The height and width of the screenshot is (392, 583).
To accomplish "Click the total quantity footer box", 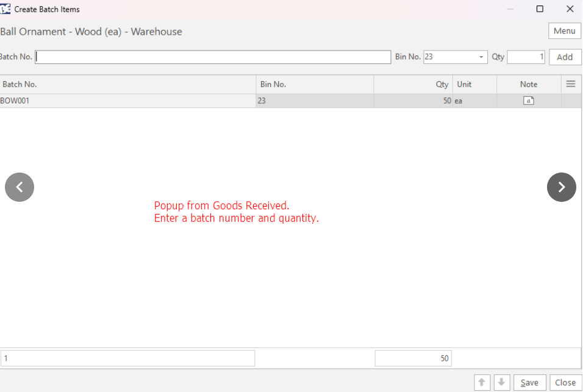I will tap(413, 358).
